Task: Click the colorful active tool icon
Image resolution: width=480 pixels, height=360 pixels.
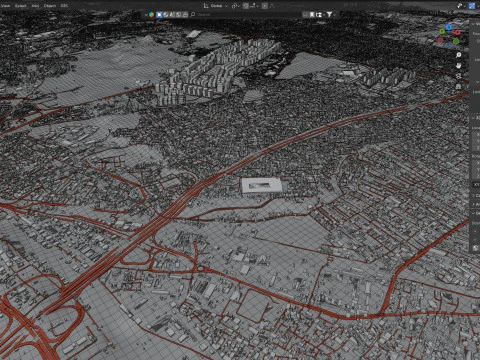Action: (151, 14)
